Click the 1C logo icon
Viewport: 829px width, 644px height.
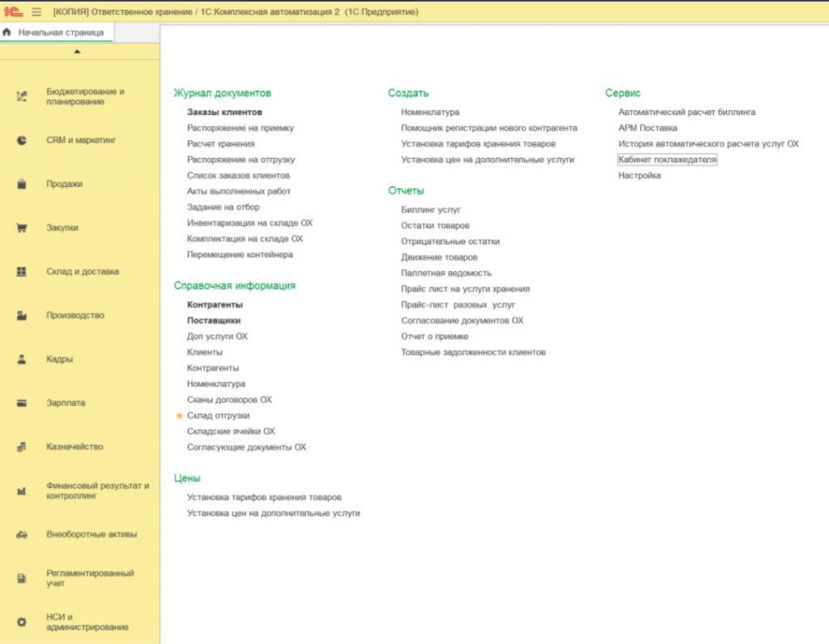click(13, 11)
